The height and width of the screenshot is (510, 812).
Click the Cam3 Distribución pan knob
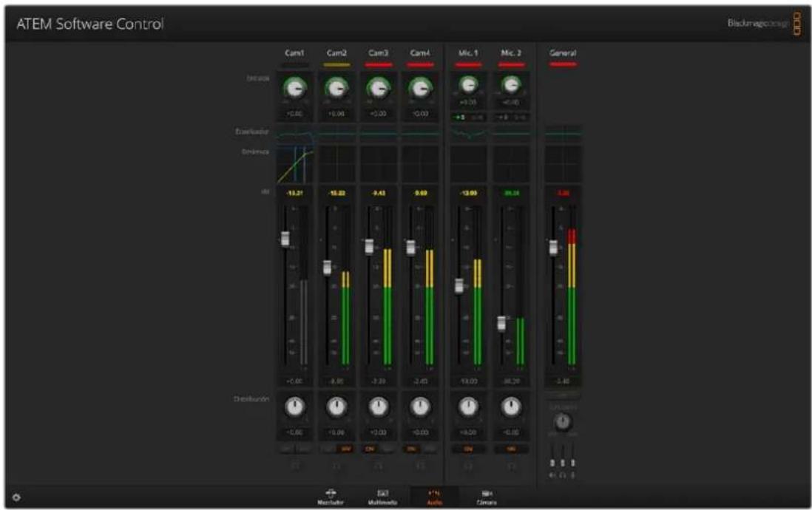pyautogui.click(x=379, y=407)
